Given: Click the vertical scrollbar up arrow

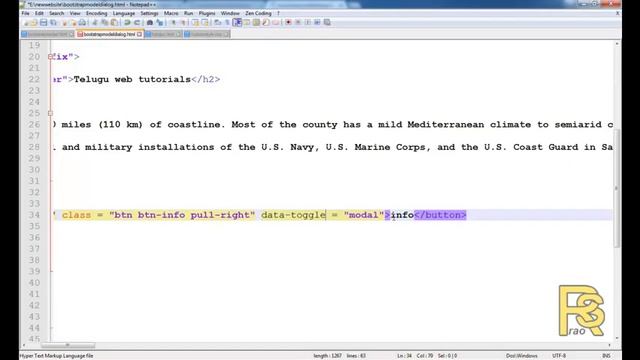Looking at the screenshot, I should click(617, 43).
